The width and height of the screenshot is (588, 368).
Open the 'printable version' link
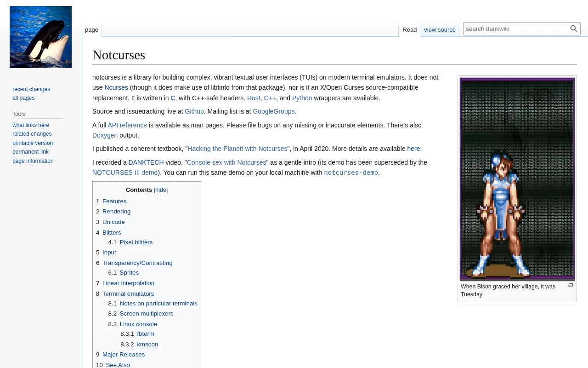(33, 143)
